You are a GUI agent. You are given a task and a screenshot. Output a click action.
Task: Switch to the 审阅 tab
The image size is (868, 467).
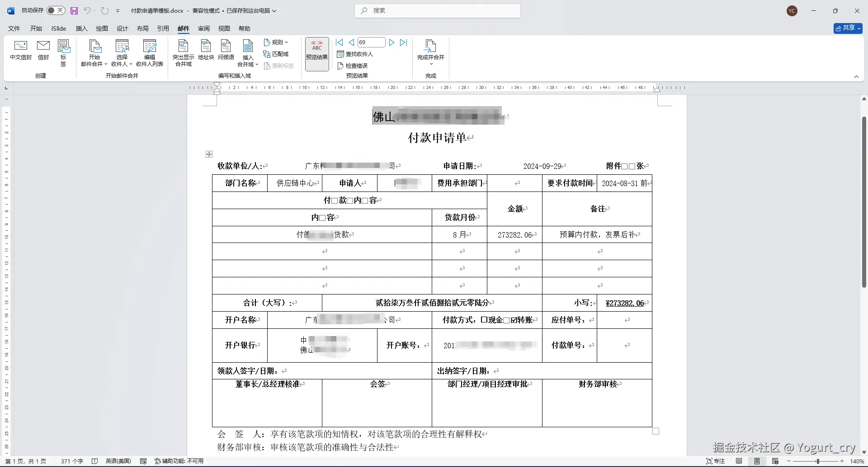click(204, 28)
